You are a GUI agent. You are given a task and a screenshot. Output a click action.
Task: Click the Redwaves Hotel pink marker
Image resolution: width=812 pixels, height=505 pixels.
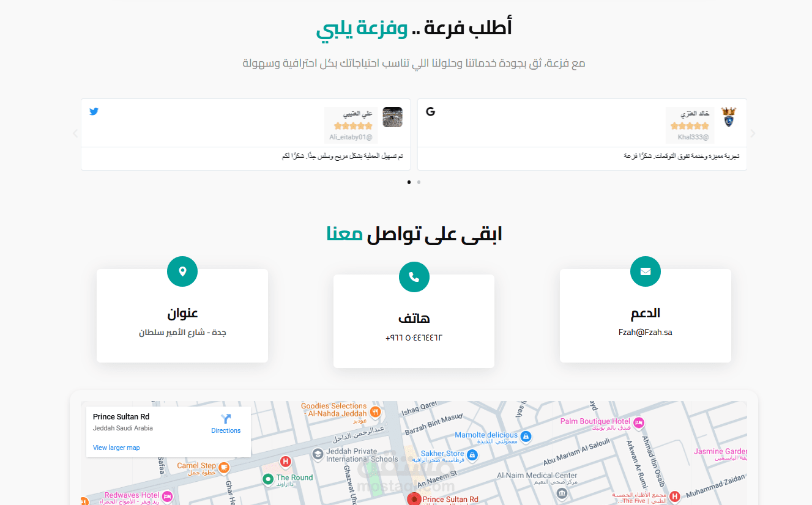pyautogui.click(x=168, y=496)
